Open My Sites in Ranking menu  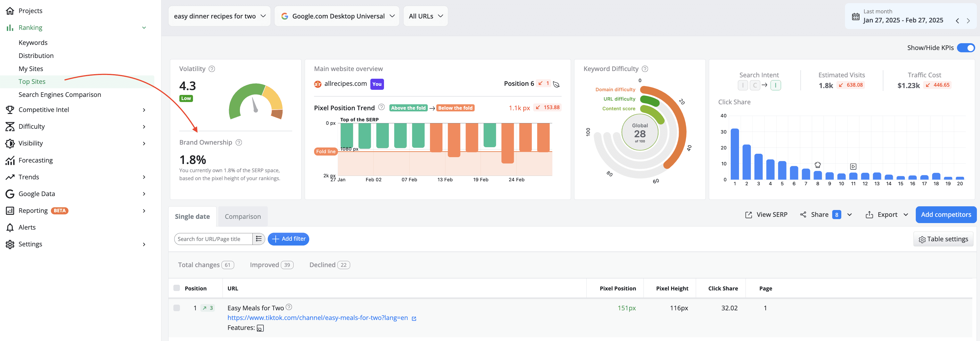point(31,69)
